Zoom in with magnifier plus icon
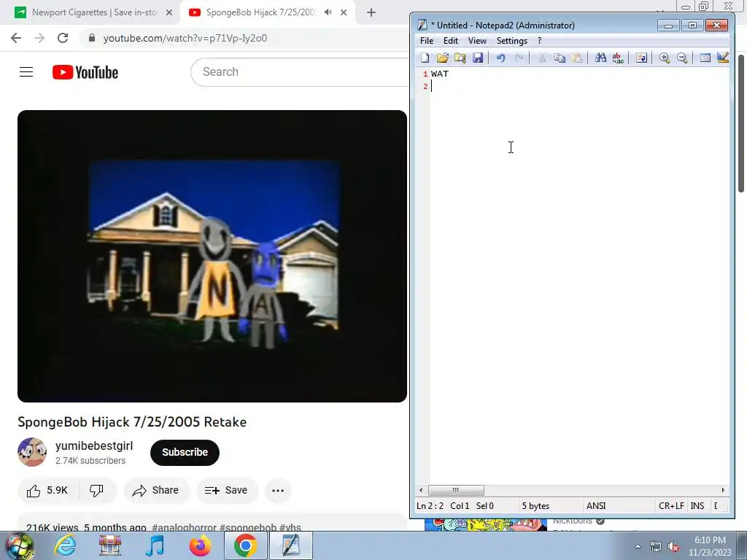The height and width of the screenshot is (560, 747). click(x=664, y=58)
